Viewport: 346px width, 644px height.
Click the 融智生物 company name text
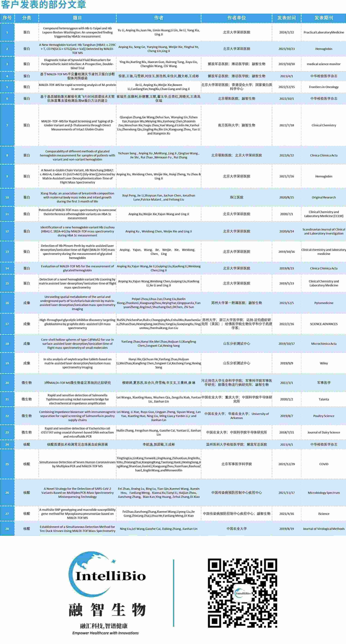[107, 610]
